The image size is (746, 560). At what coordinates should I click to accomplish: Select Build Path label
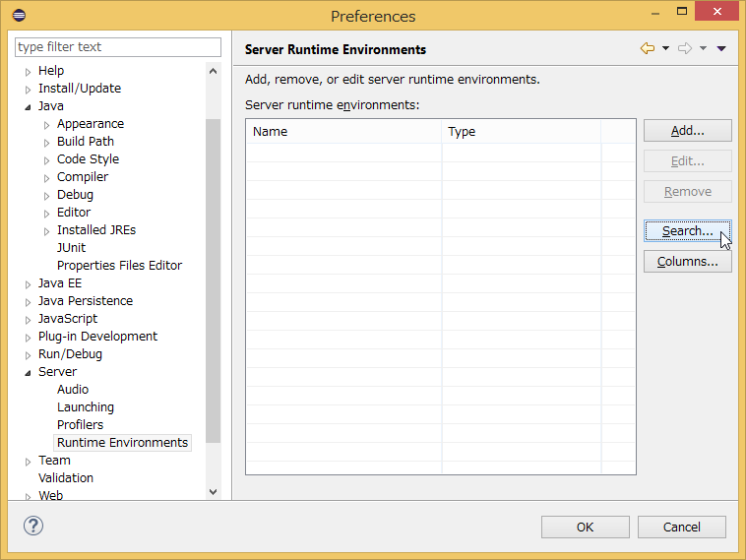click(x=86, y=142)
